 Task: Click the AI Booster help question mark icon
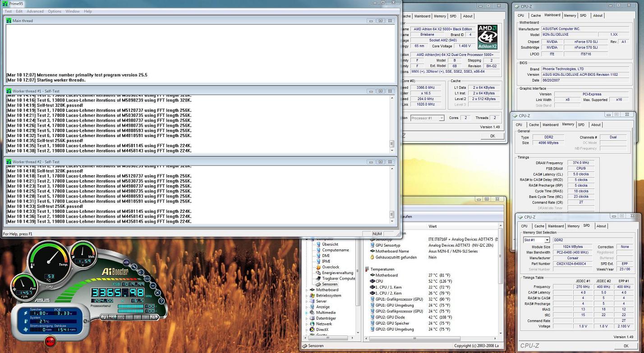click(x=161, y=301)
